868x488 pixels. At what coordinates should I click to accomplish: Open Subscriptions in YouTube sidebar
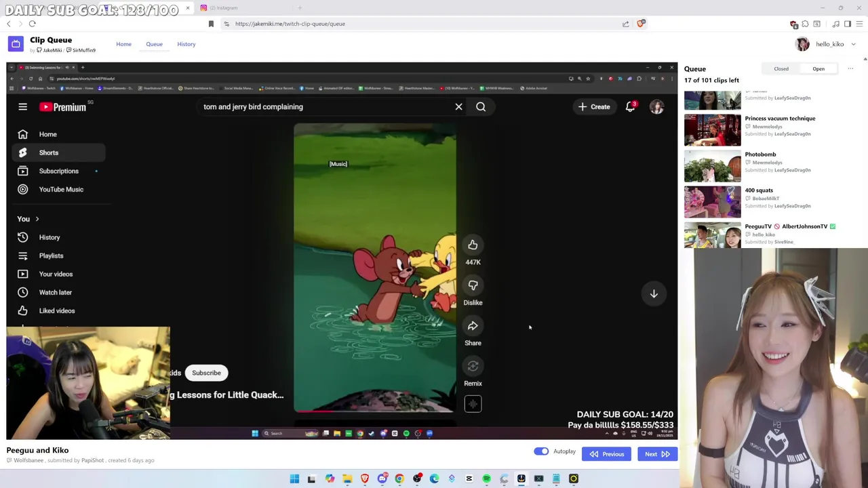(58, 171)
